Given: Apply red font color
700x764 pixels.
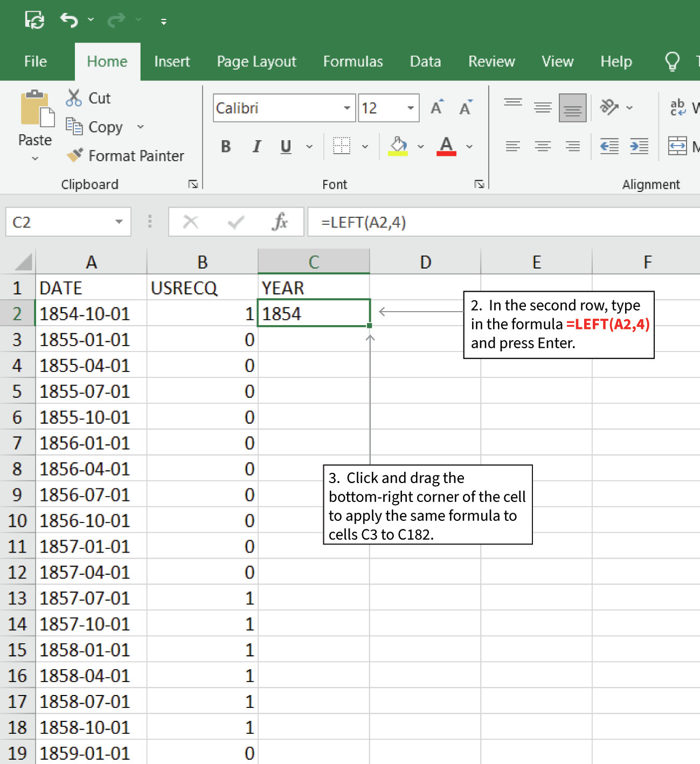Looking at the screenshot, I should point(446,146).
